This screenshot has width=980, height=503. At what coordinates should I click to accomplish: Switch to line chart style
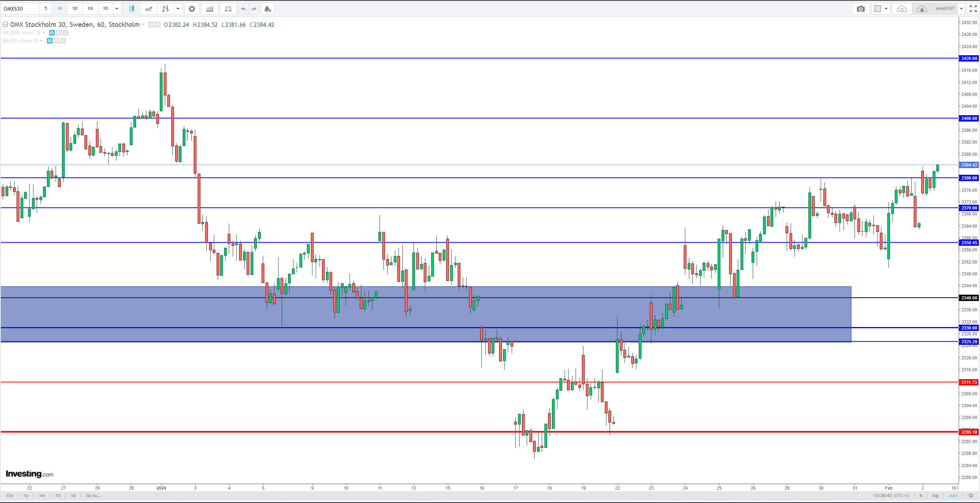148,8
